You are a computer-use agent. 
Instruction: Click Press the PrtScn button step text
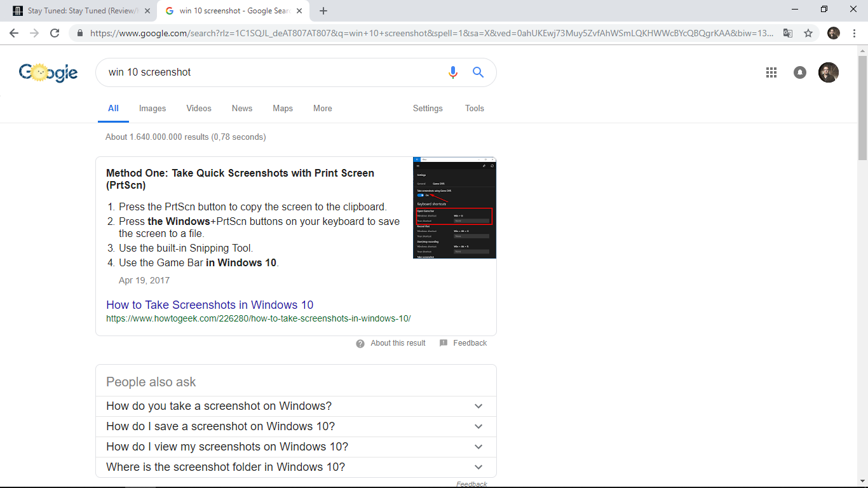coord(253,207)
